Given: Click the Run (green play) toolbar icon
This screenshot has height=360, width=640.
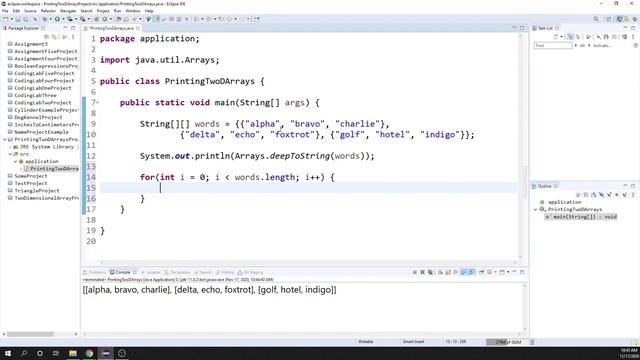Looking at the screenshot, I should coord(57,19).
